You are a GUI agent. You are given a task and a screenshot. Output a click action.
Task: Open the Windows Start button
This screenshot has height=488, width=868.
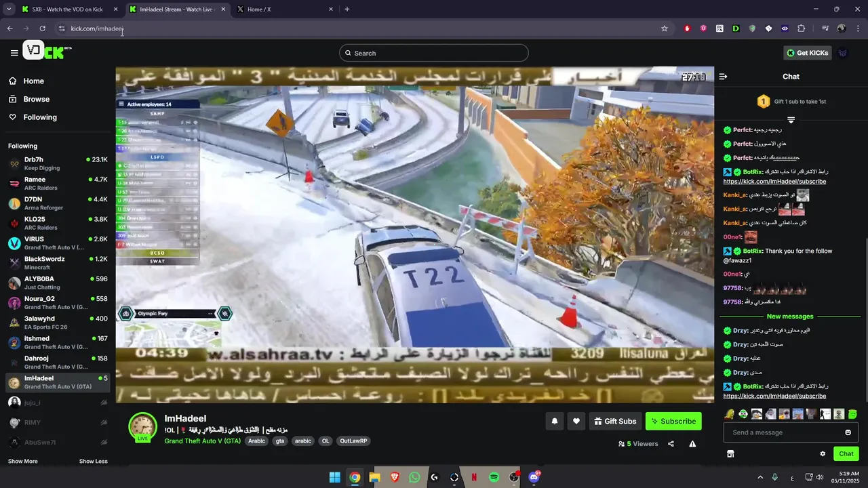tap(334, 477)
